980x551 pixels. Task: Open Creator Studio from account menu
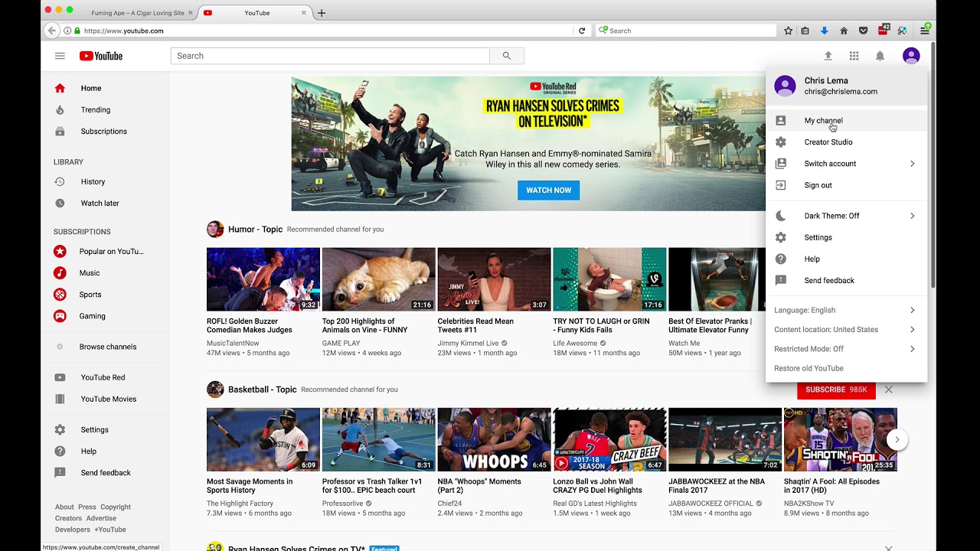tap(846, 142)
